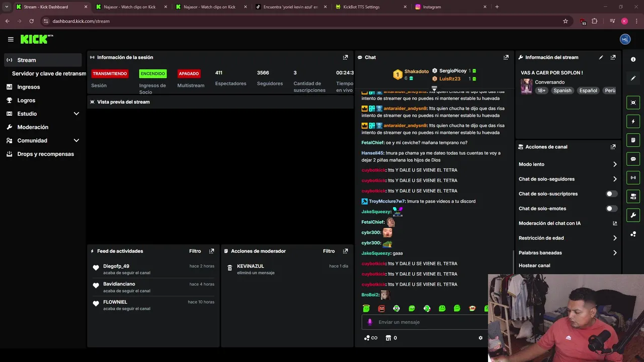
Task: Pop out the Información del stream panel
Action: tap(613, 57)
